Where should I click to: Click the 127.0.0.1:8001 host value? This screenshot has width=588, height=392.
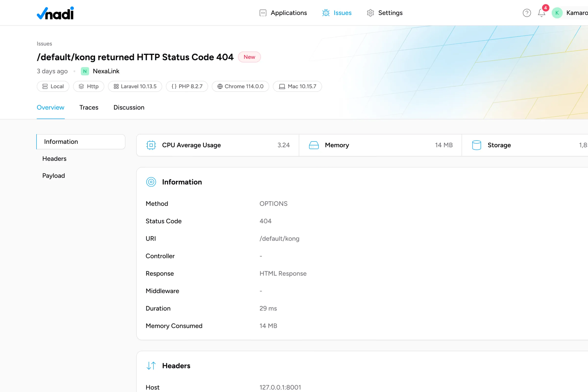[x=280, y=388]
